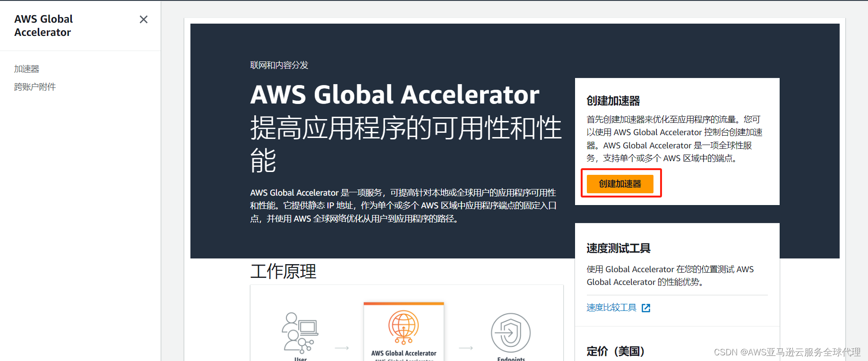Click the 创建加速器 card heading
This screenshot has width=868, height=361.
pos(613,101)
